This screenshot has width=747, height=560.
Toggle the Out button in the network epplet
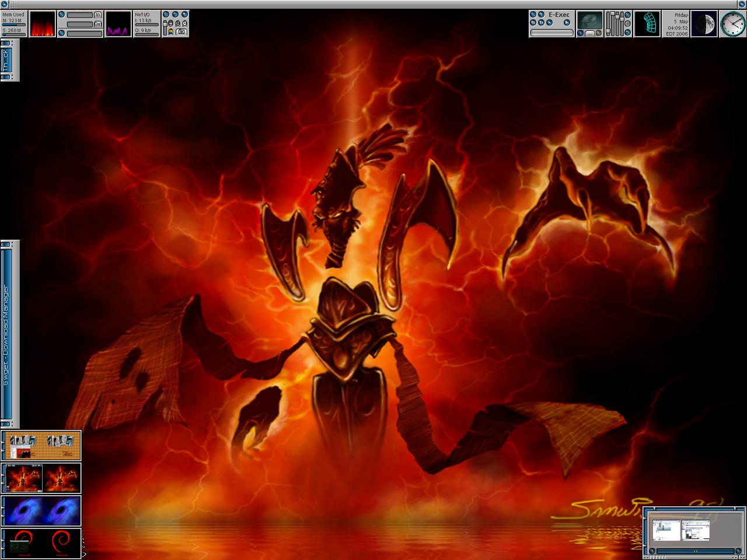pos(98,24)
